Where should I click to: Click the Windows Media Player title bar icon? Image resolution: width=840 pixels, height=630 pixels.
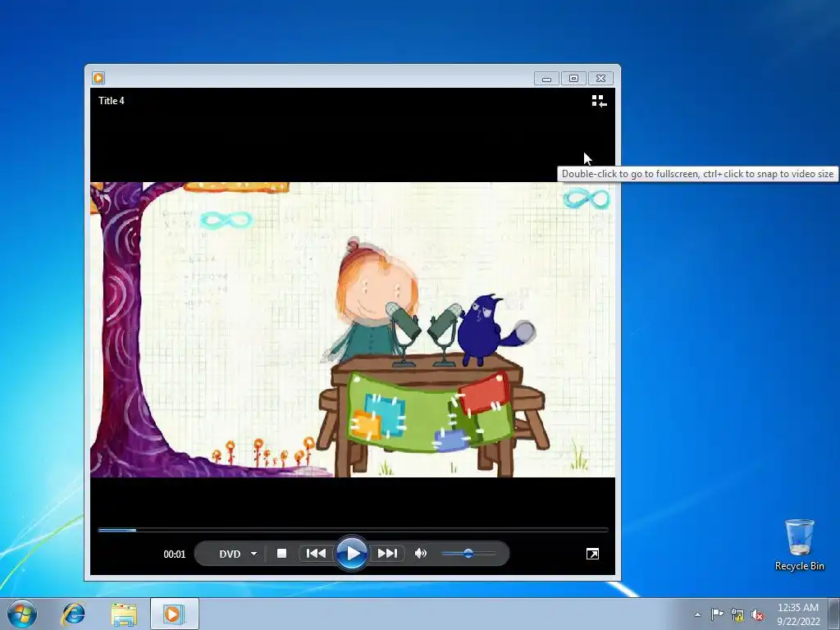(98, 78)
